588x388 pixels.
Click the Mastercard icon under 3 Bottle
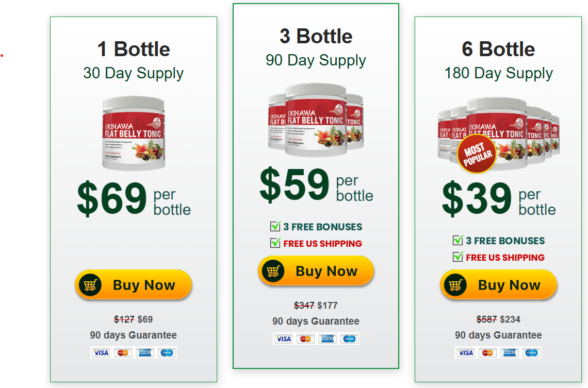coord(306,339)
